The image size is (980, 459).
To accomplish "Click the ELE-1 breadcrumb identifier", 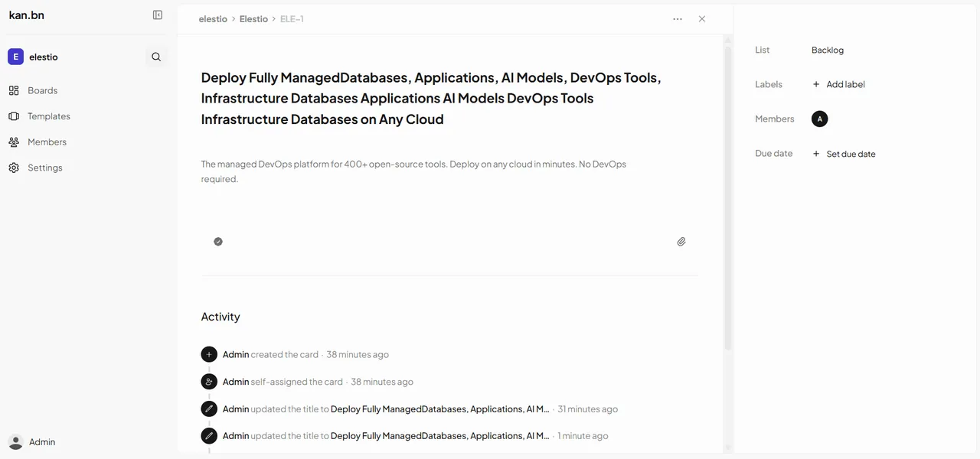I will click(x=292, y=19).
